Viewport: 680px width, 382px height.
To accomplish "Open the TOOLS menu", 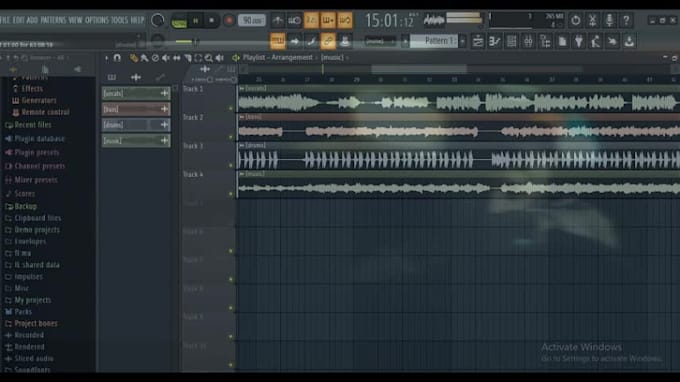I will coord(120,20).
